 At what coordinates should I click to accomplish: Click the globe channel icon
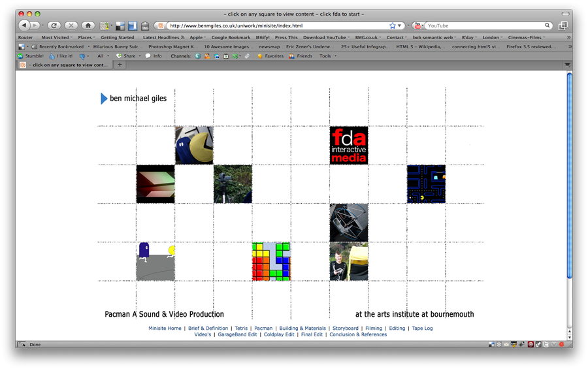tap(198, 56)
